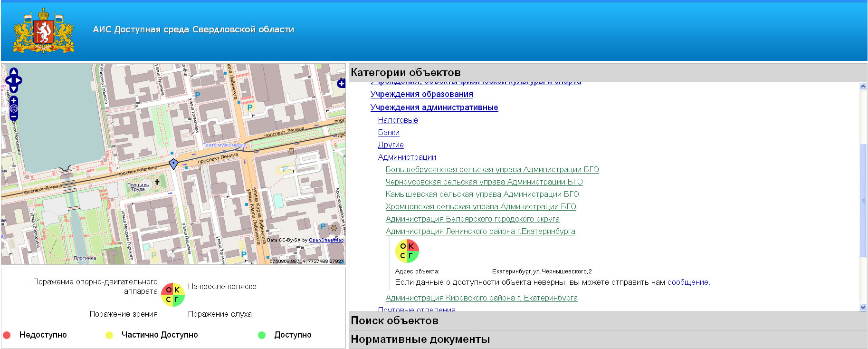The width and height of the screenshot is (868, 349).
Task: Click the address text Екатеринбург, ул.Чернышевского,2
Action: (542, 271)
